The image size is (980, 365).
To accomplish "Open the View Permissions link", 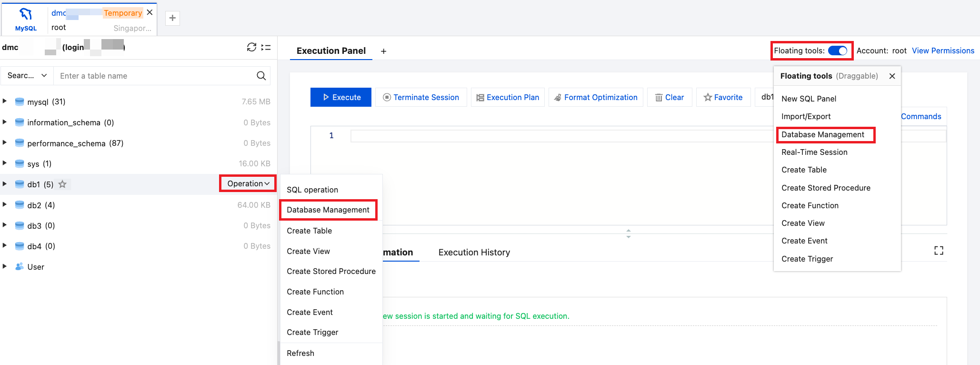I will coord(942,51).
